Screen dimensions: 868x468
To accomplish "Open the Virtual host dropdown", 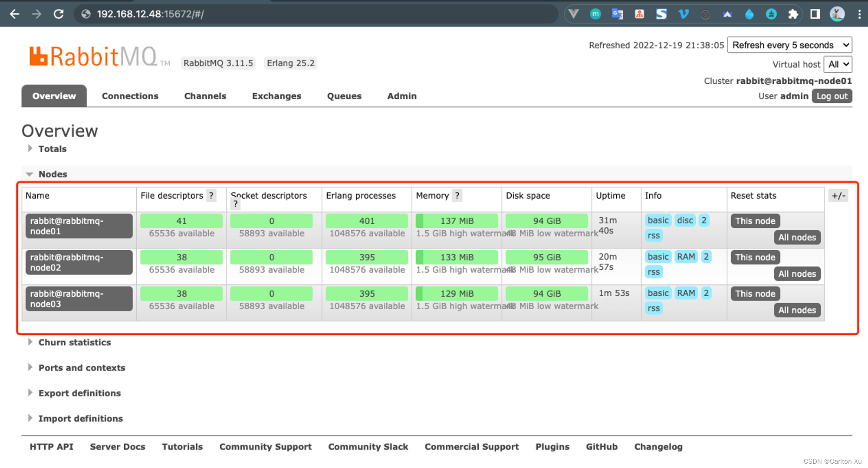I will [x=838, y=64].
